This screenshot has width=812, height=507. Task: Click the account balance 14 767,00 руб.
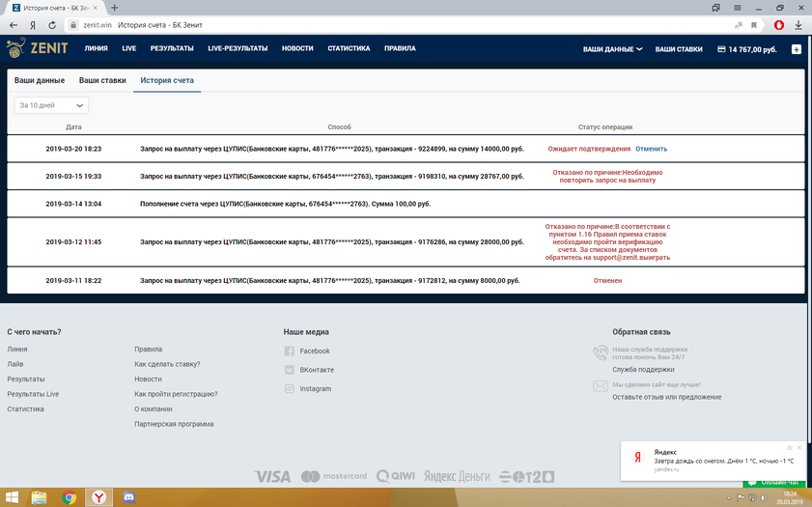[746, 49]
